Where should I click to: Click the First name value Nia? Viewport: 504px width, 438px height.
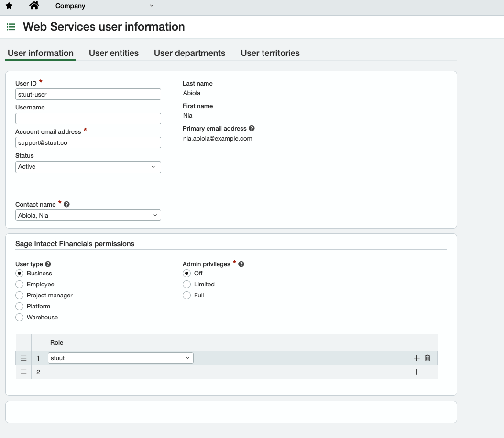click(x=188, y=116)
